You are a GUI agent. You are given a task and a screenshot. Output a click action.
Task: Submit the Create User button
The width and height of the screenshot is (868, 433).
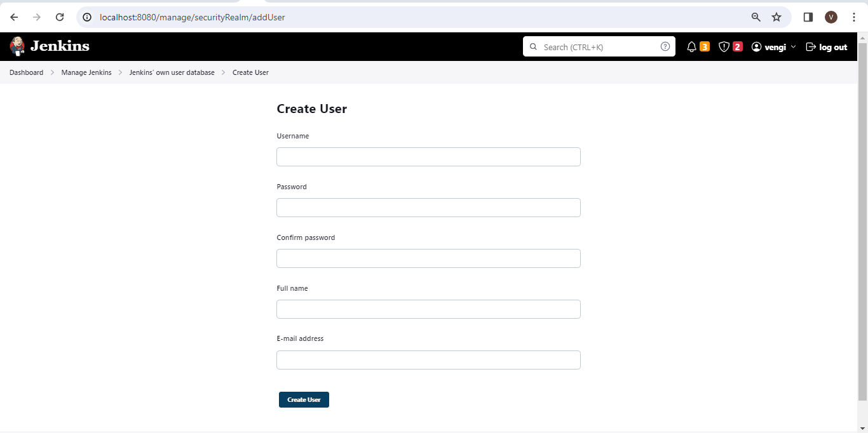pyautogui.click(x=304, y=399)
